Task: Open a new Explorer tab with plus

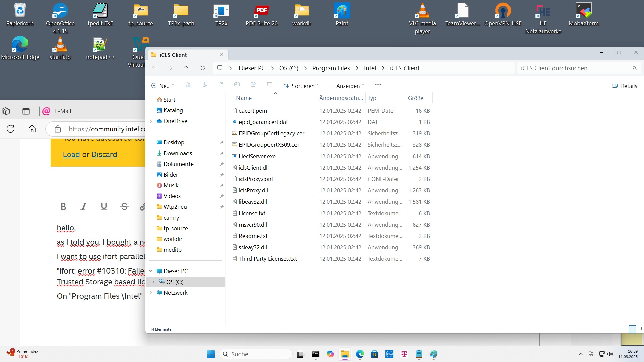Action: coord(236,55)
